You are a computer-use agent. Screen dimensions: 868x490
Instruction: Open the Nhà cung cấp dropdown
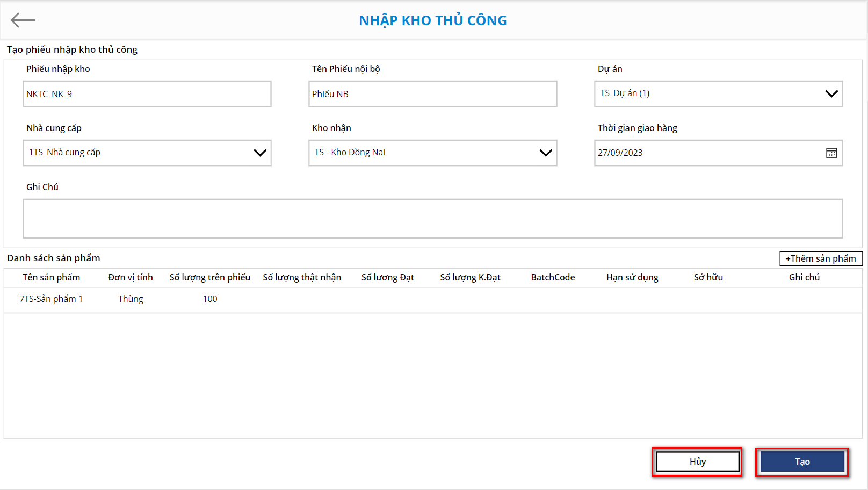(147, 153)
